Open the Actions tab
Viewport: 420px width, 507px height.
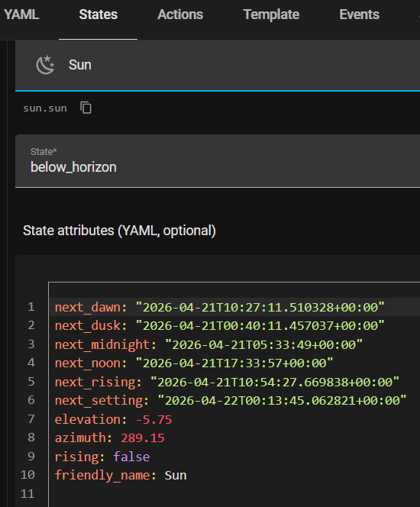(180, 15)
